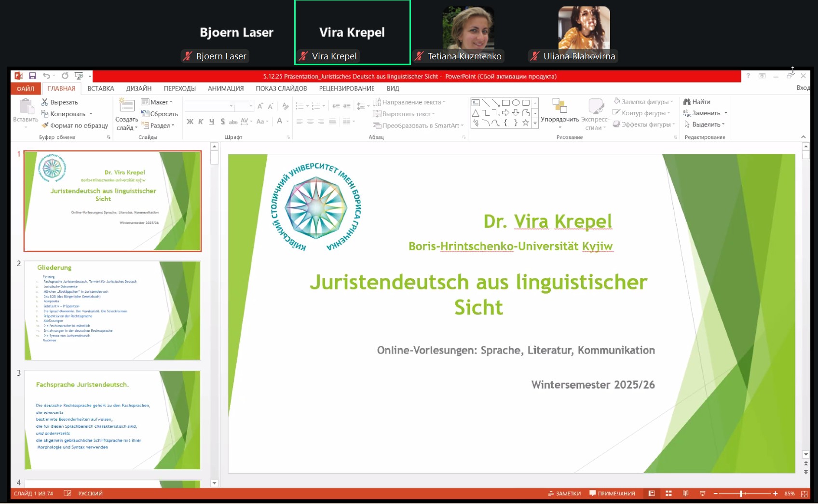Open slide sorter view in status bar
818x504 pixels.
pyautogui.click(x=668, y=493)
